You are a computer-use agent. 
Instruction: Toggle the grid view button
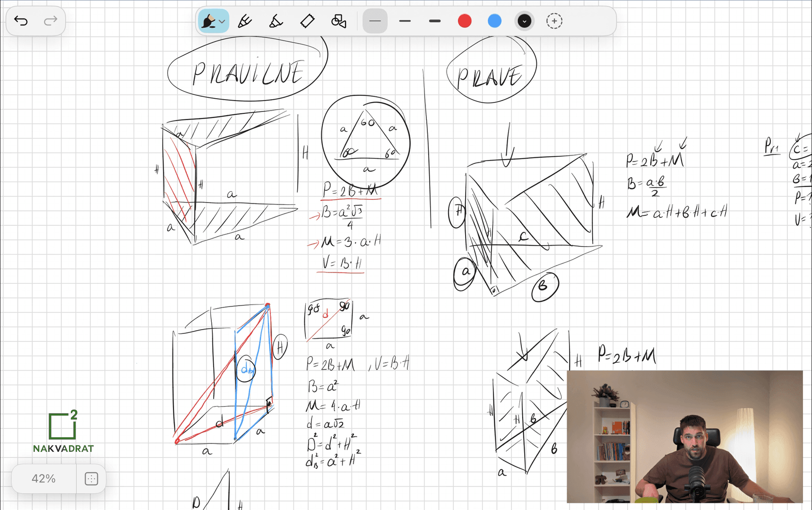pyautogui.click(x=91, y=479)
